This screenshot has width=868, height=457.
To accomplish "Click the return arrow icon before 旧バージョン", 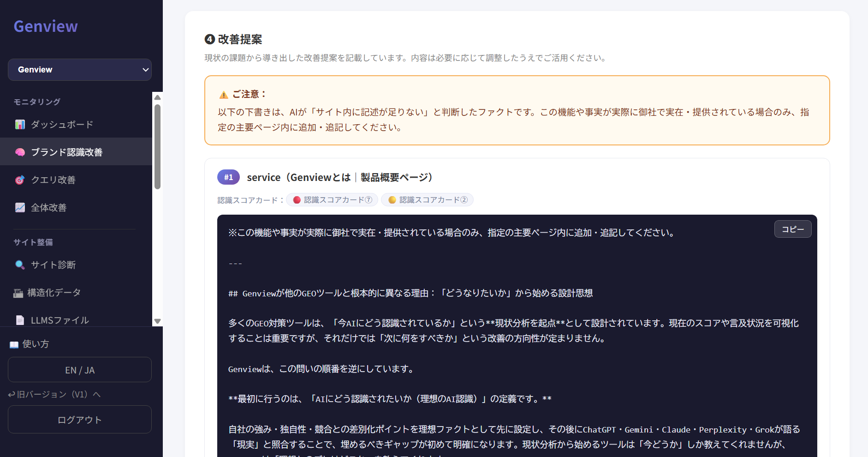I will point(12,394).
